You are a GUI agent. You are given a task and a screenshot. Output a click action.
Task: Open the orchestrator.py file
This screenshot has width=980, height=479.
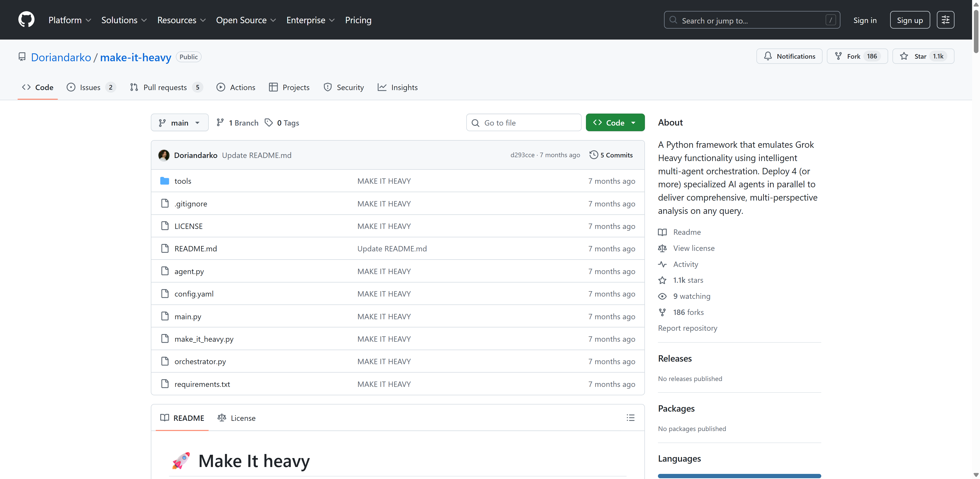coord(200,361)
